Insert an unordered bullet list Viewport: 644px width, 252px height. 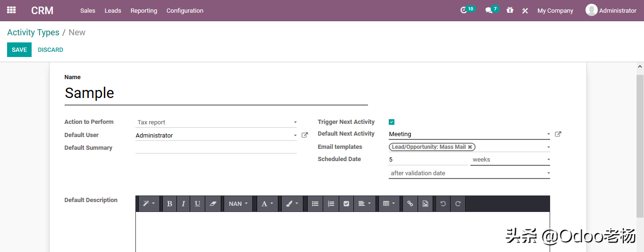(x=315, y=204)
